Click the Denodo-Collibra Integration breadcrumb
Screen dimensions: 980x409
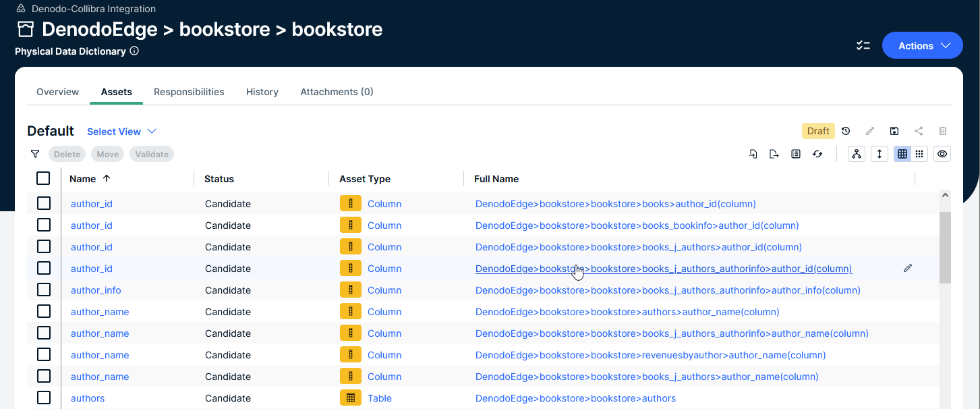(x=94, y=9)
